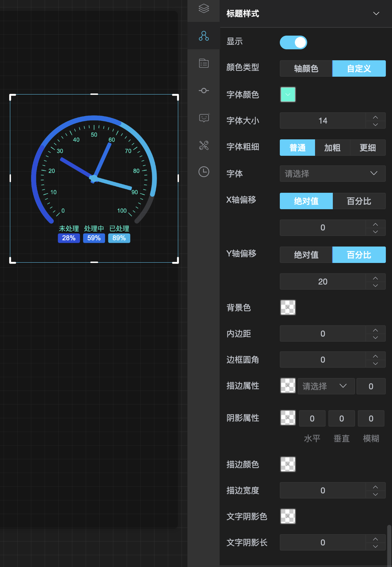Open the clock history icon tab
The height and width of the screenshot is (567, 392).
(204, 172)
